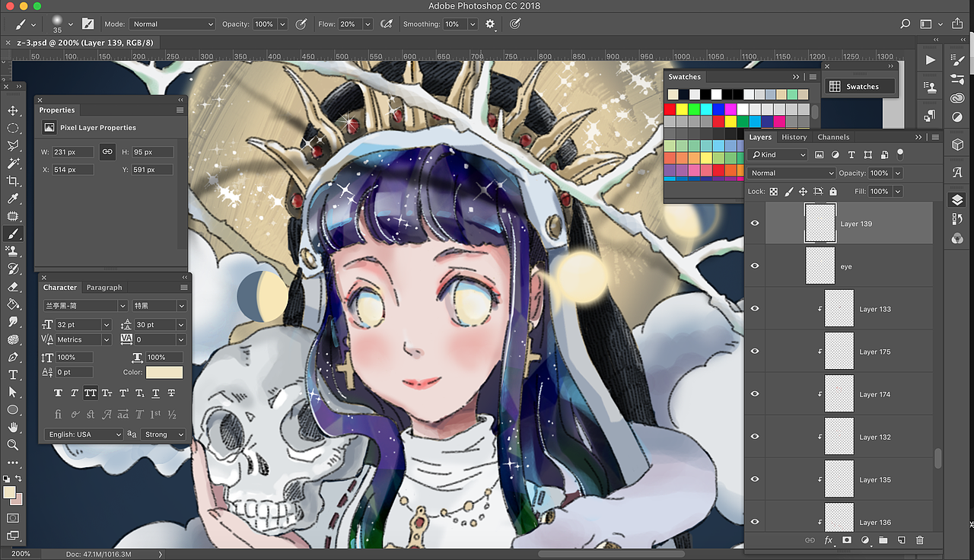Create a new layer
The width and height of the screenshot is (974, 560).
[x=901, y=540]
